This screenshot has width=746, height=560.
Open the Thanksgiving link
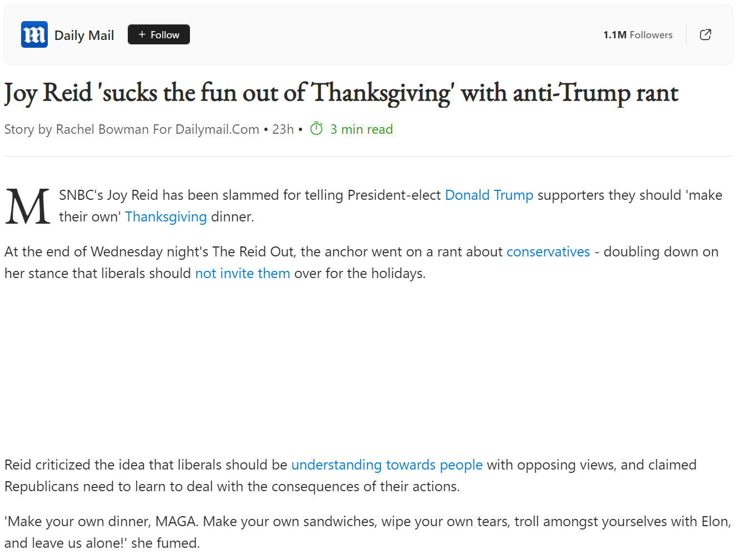tap(166, 217)
